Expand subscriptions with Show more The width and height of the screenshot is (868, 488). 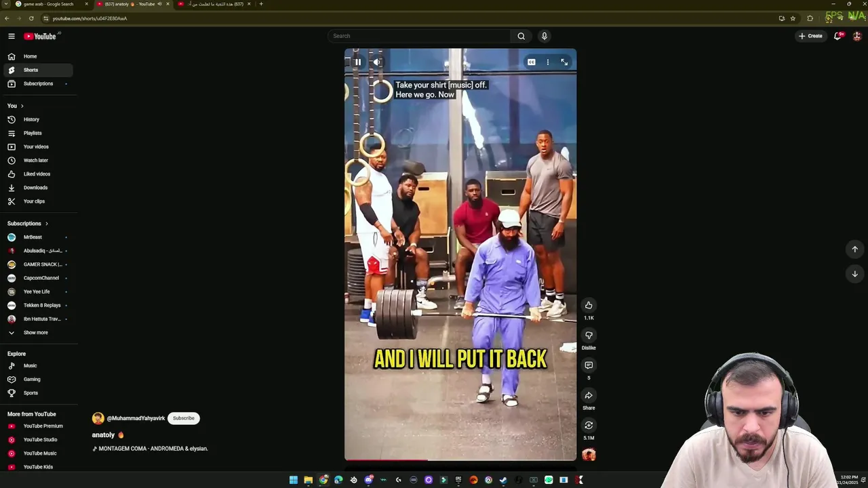click(37, 333)
